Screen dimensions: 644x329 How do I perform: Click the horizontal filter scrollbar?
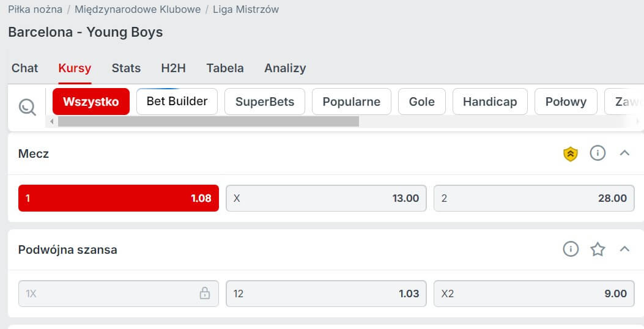pyautogui.click(x=208, y=122)
